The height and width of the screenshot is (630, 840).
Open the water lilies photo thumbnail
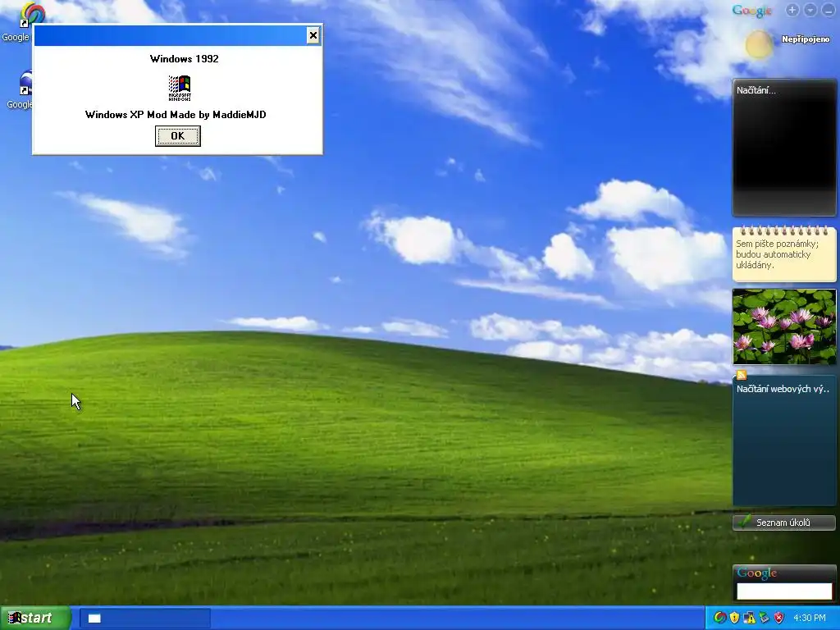[784, 326]
